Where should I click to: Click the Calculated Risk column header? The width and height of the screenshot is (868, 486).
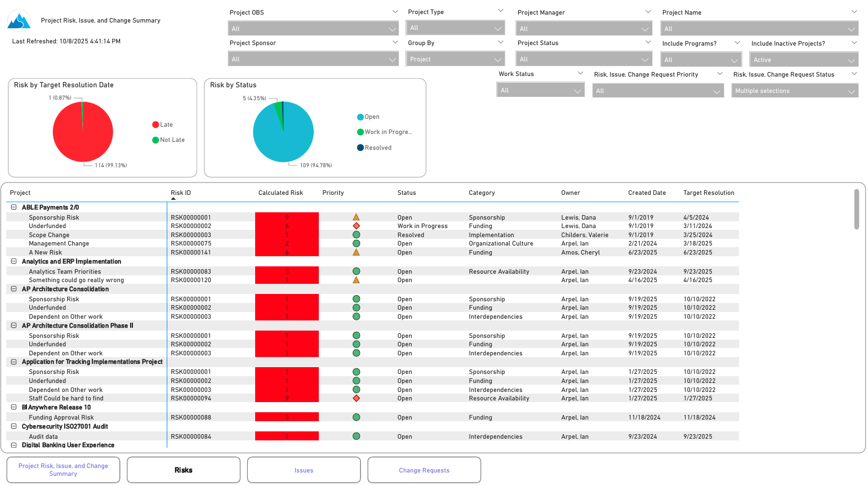tap(281, 193)
